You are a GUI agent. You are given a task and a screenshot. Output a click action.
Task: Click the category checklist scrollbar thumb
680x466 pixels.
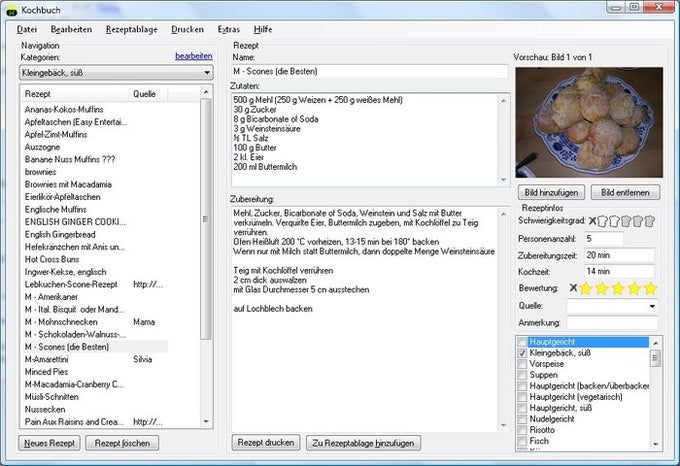pyautogui.click(x=655, y=358)
